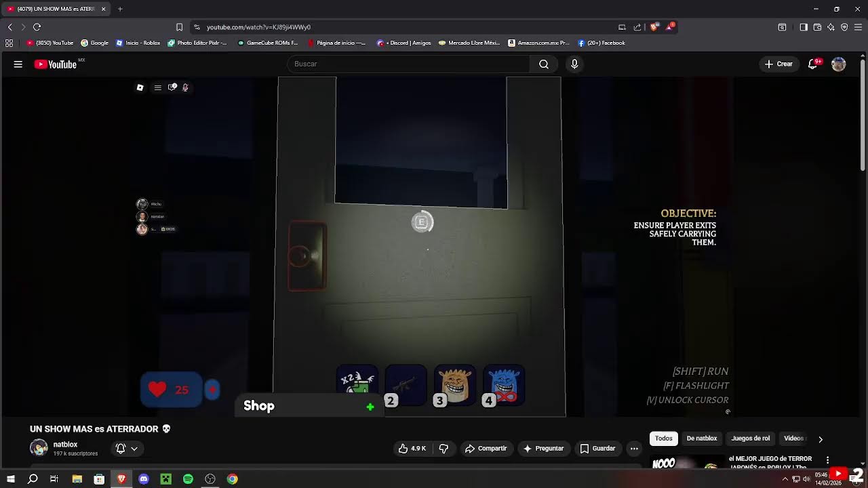Open the Inicio - Roblox bookmark
The image size is (868, 488).
point(138,43)
